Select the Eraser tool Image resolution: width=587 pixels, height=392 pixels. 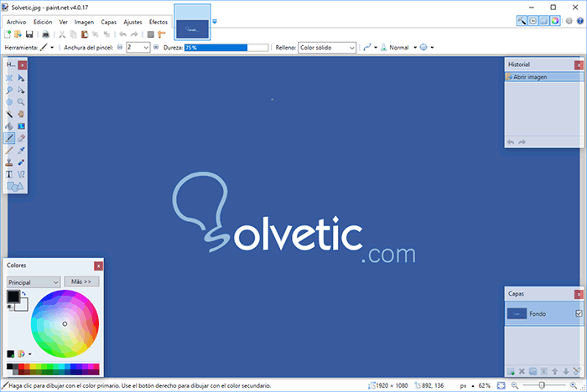click(21, 138)
